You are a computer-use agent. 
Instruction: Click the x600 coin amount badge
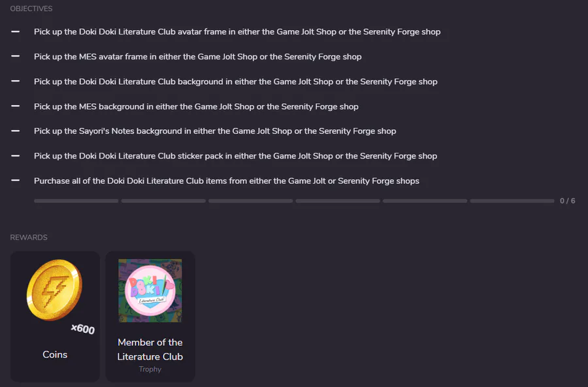83,329
